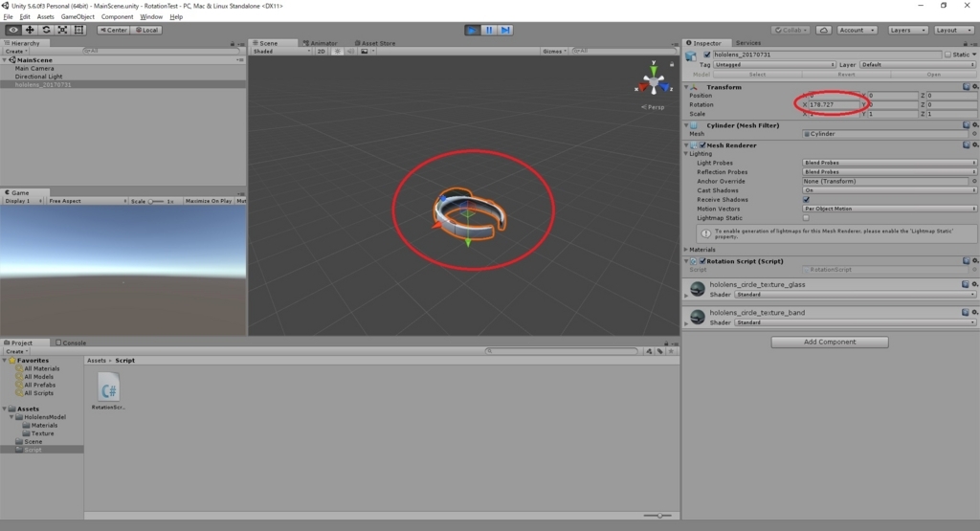
Task: Open the Layer dropdown Default
Action: coord(918,64)
